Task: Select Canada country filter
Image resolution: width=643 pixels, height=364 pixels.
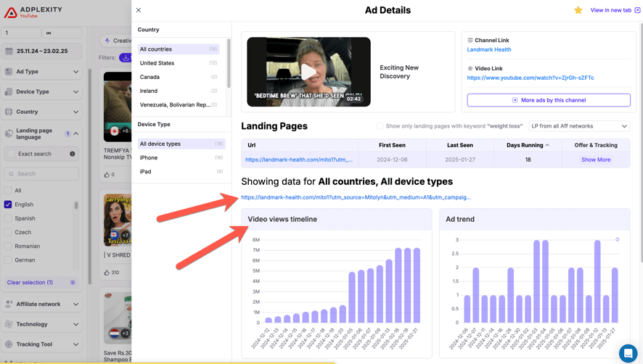Action: pos(179,77)
